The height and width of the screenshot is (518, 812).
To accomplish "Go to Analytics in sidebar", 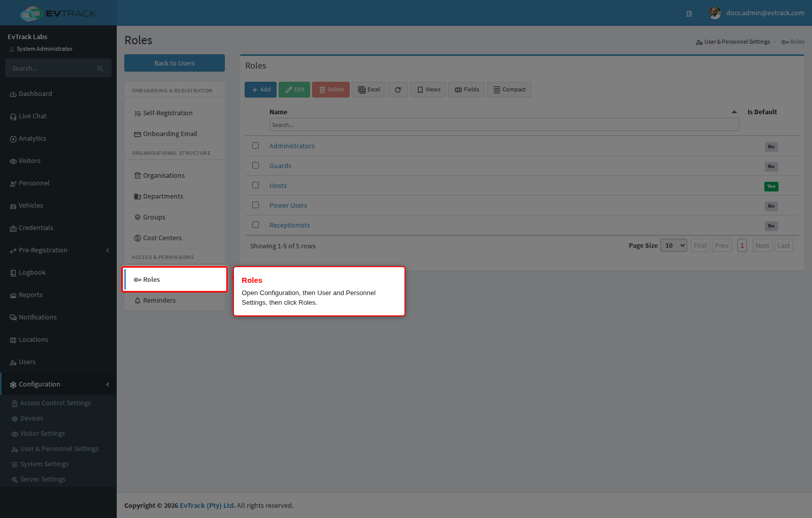I will 58,139.
